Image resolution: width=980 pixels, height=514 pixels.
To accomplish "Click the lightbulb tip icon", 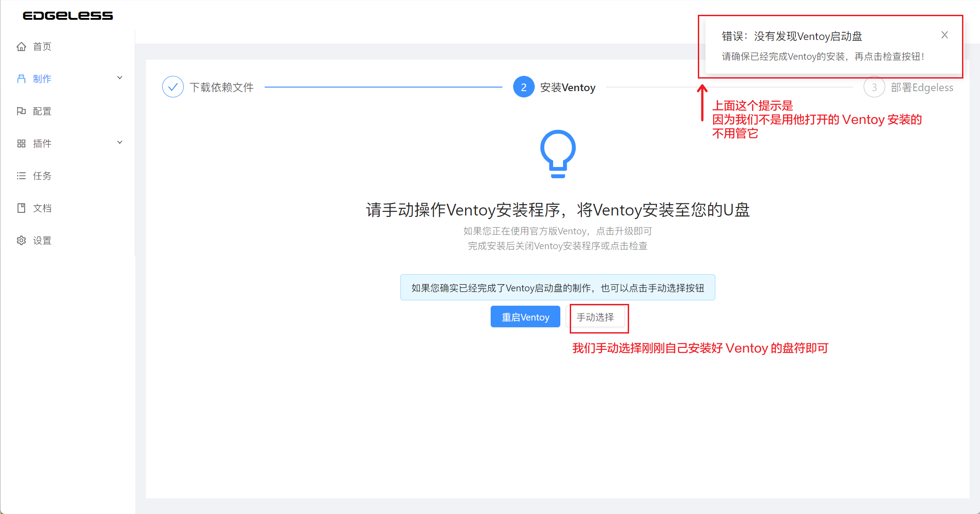I will point(558,154).
